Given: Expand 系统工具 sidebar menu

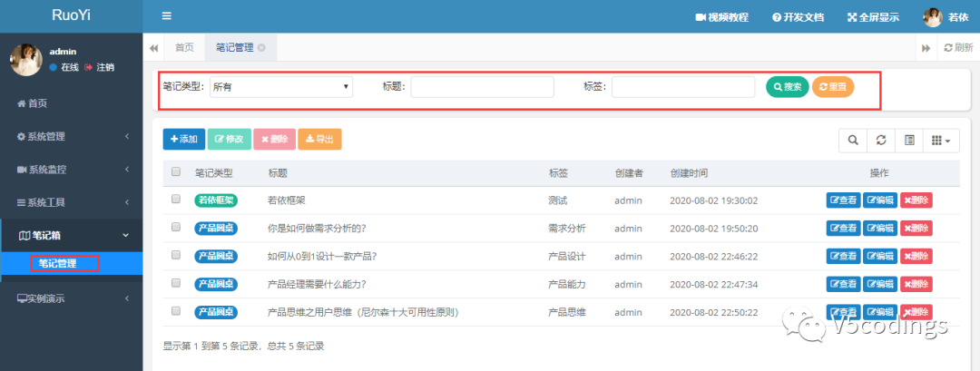Looking at the screenshot, I should click(72, 202).
